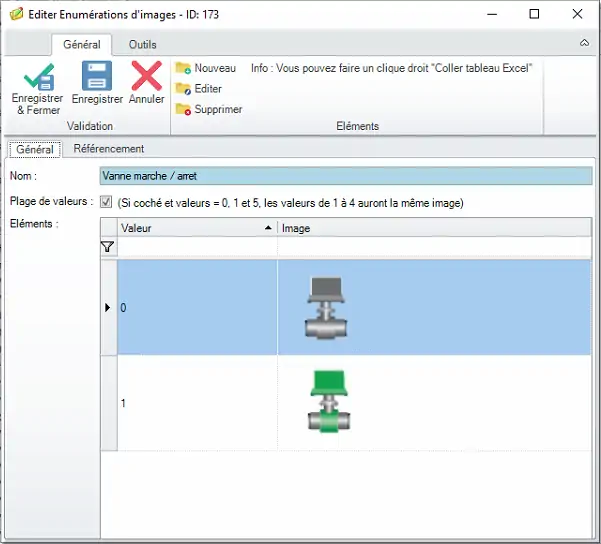Click the filter funnel icon in the grid
Image resolution: width=601 pixels, height=544 pixels.
coord(108,247)
